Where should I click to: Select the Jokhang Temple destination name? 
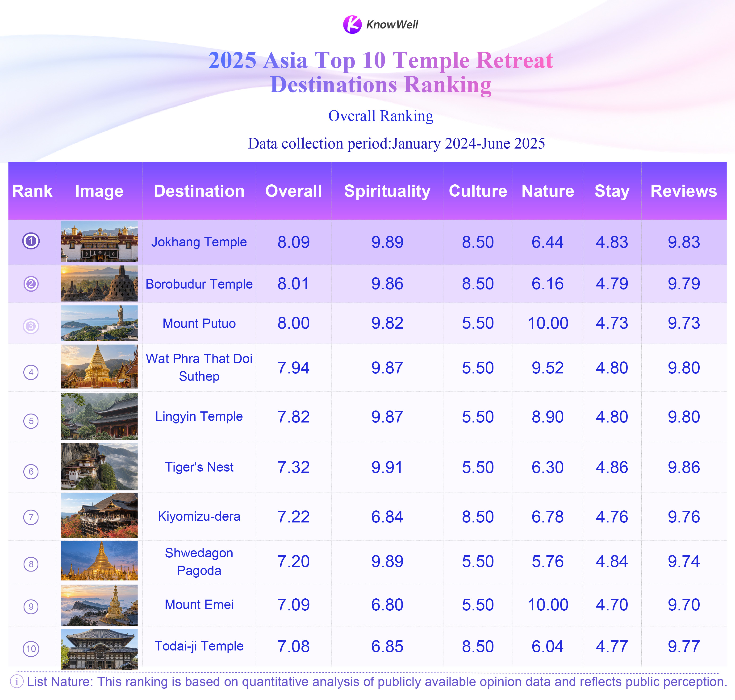point(199,242)
